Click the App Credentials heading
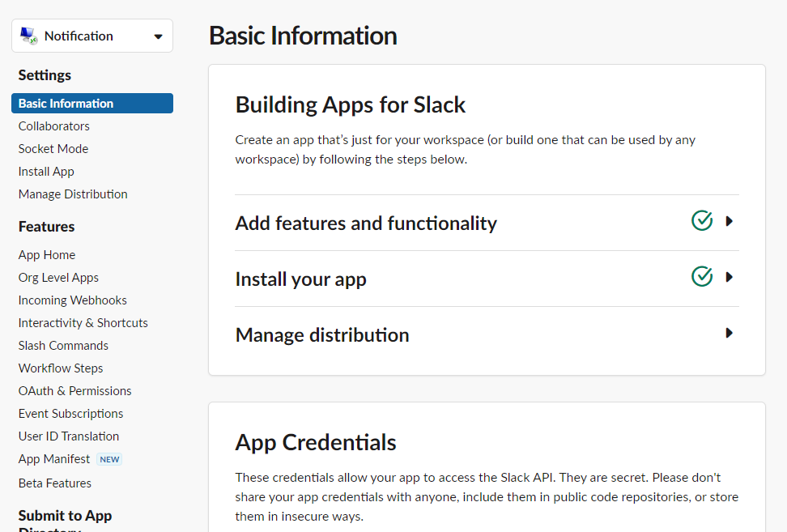Screen dimensions: 787x532 coord(316,443)
